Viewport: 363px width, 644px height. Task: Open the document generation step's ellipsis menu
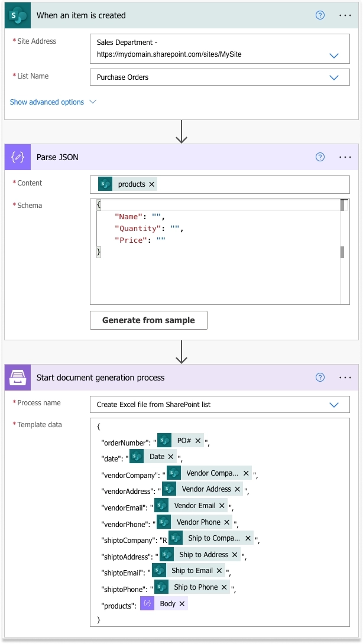click(345, 377)
